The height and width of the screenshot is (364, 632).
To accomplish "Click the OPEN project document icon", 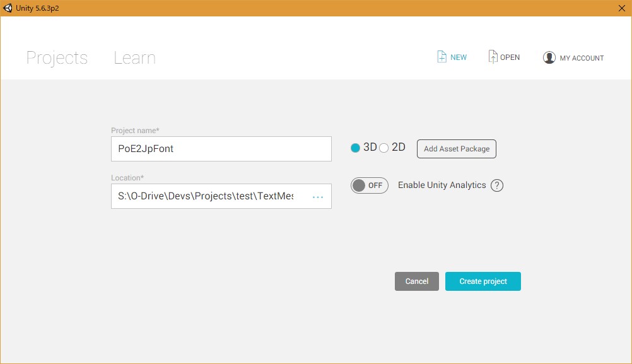I will (x=493, y=57).
